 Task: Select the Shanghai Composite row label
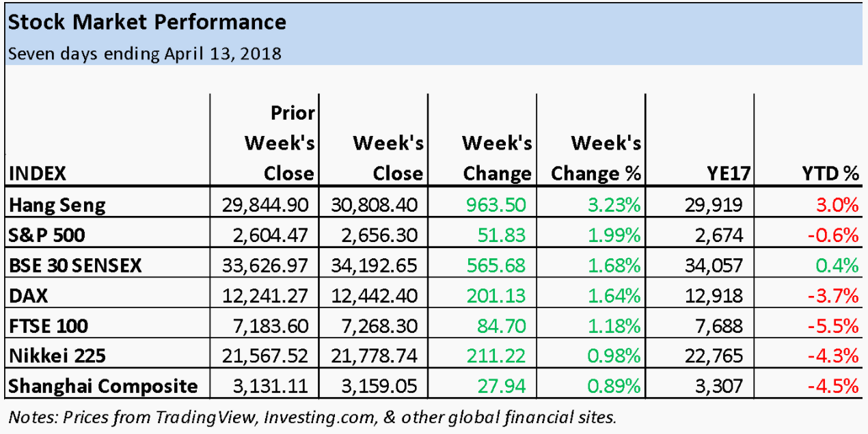103,386
